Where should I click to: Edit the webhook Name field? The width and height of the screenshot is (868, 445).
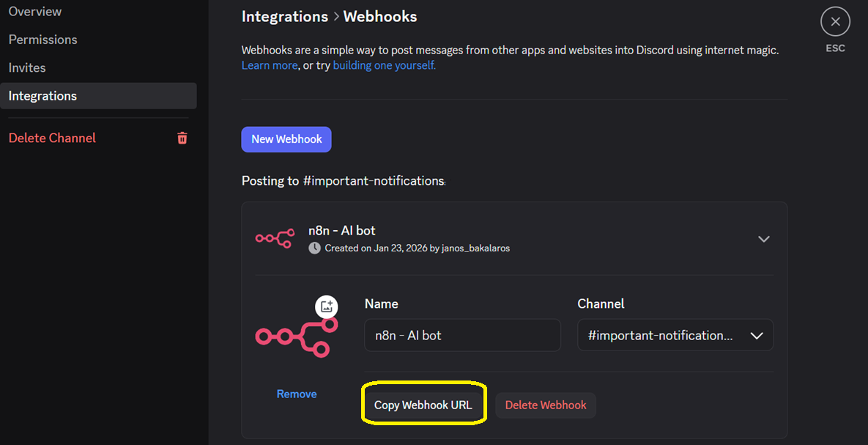tap(462, 335)
